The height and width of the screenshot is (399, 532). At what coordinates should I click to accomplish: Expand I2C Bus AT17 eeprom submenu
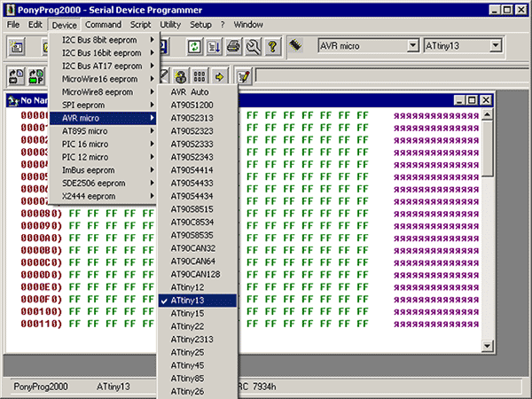coord(103,66)
